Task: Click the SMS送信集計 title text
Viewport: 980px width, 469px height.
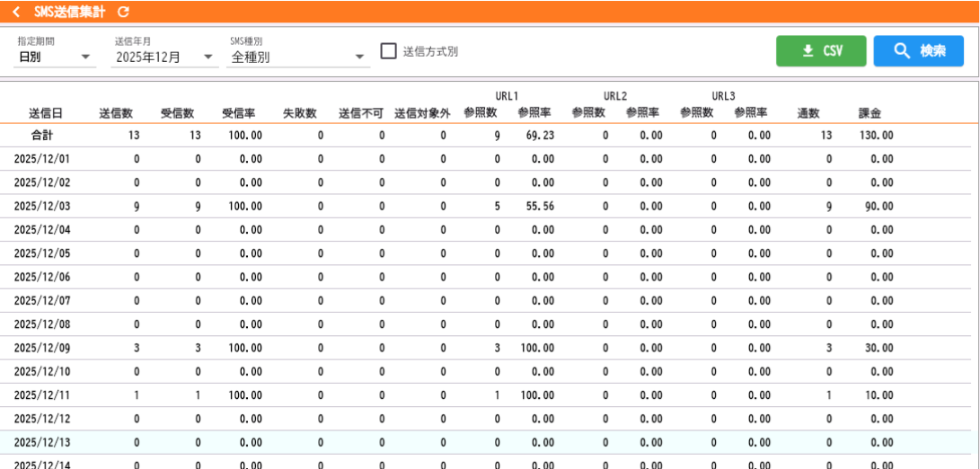Action: coord(69,12)
